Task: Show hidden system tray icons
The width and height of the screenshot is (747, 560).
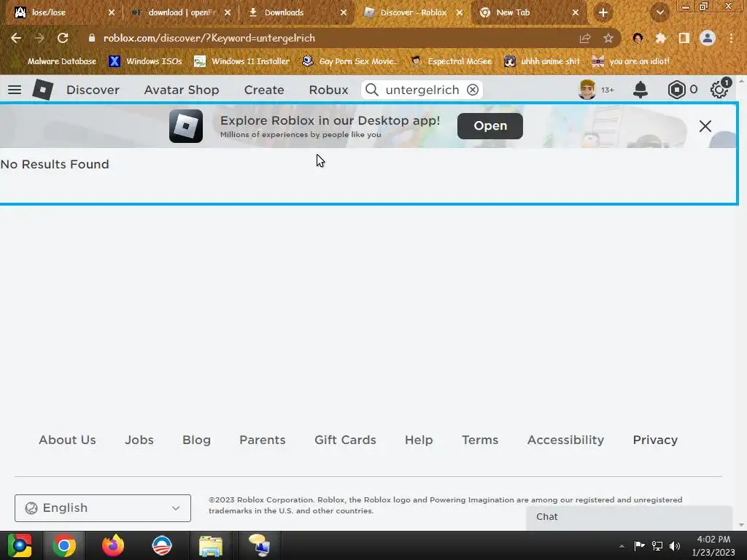Action: click(x=622, y=546)
